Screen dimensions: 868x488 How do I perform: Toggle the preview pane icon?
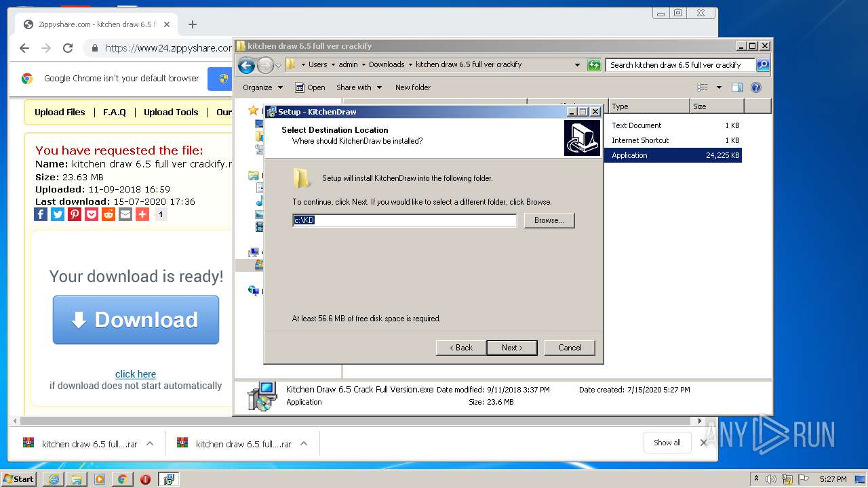[737, 87]
